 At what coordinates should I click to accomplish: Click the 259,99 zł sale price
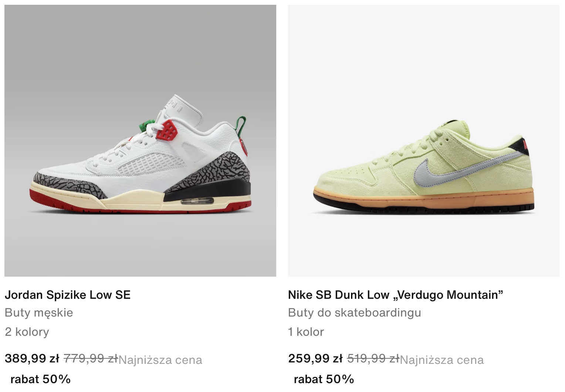315,358
